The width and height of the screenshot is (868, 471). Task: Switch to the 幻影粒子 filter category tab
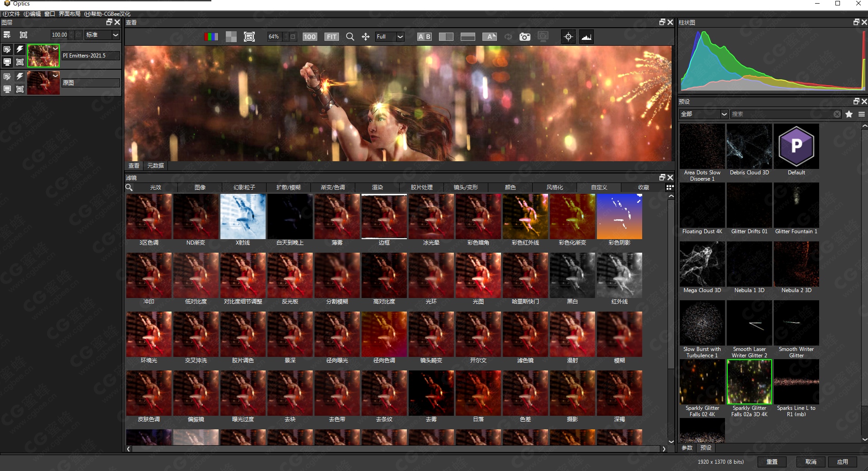click(x=244, y=187)
